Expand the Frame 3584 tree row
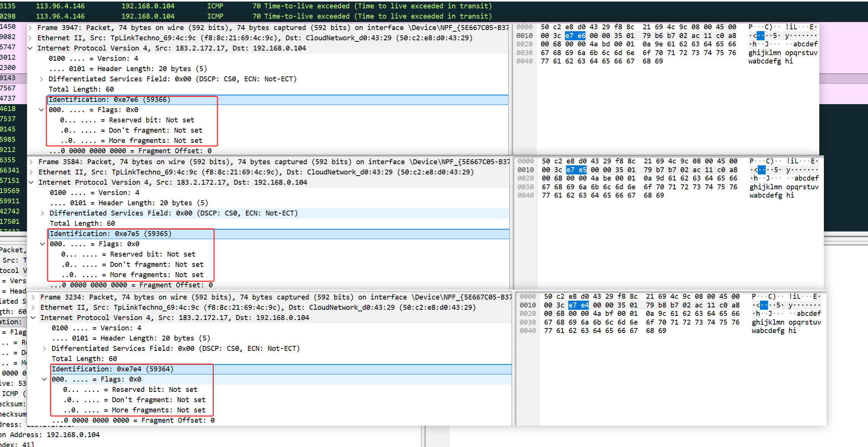 point(31,162)
